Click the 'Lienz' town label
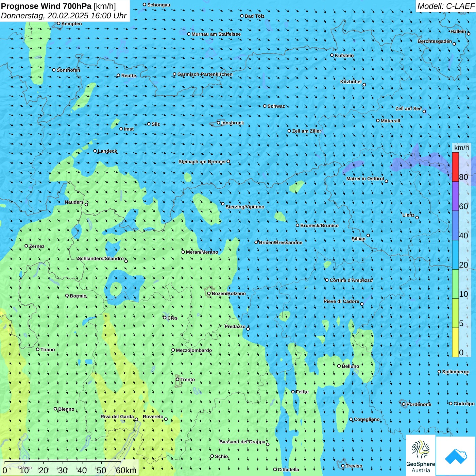 click(x=408, y=215)
